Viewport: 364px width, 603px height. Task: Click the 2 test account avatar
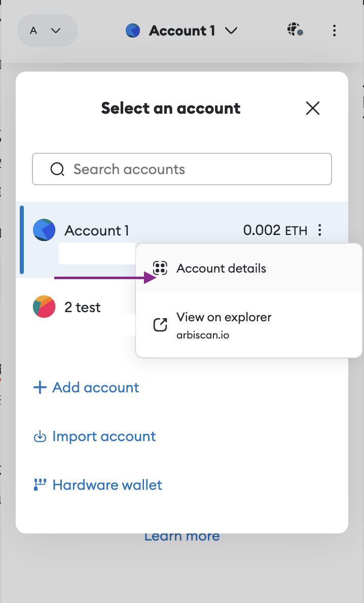(x=44, y=307)
